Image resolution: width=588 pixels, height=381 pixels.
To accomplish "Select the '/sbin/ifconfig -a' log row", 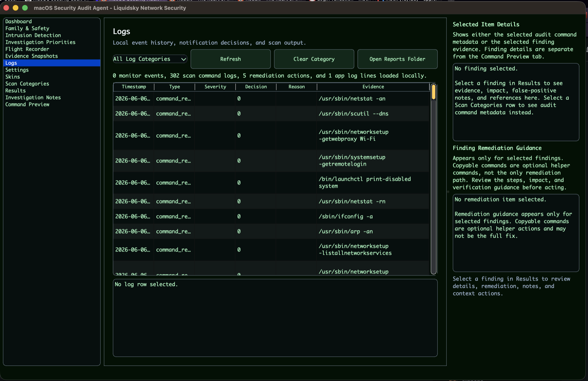I will (271, 217).
